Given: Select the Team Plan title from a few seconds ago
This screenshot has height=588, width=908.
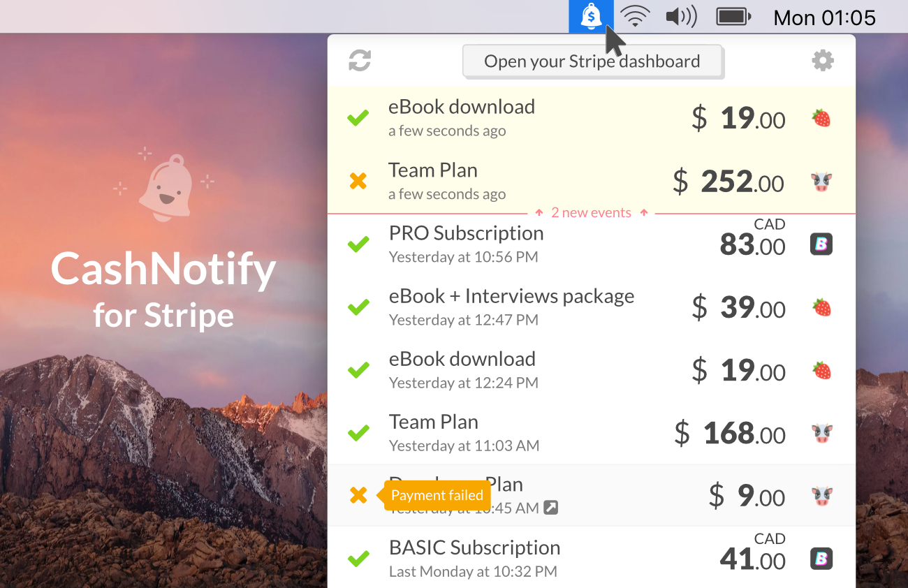Looking at the screenshot, I should coord(433,170).
